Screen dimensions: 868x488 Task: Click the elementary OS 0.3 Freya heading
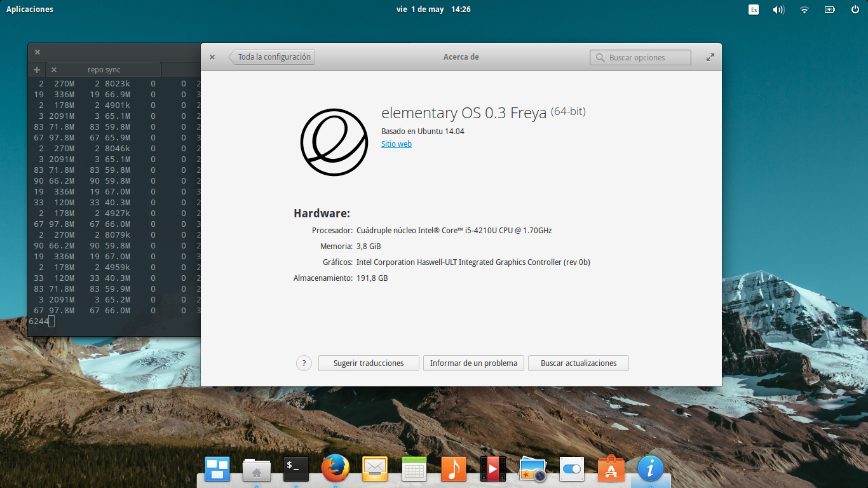464,114
